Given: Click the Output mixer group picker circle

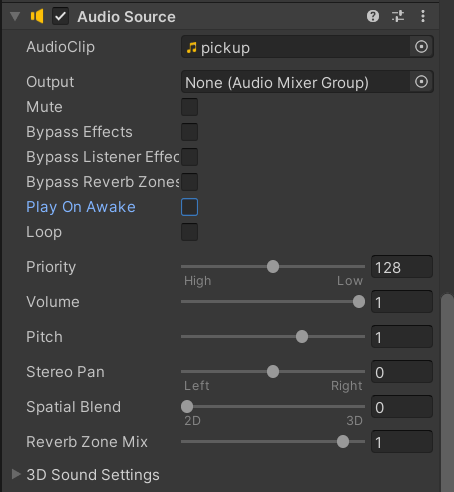Looking at the screenshot, I should pyautogui.click(x=421, y=81).
